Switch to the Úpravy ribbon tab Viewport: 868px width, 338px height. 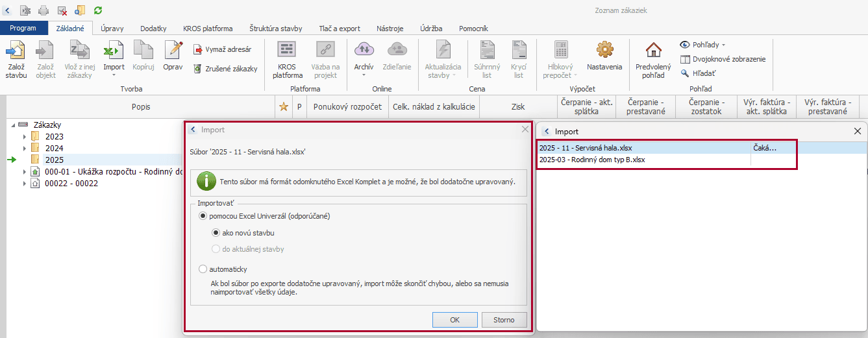pyautogui.click(x=112, y=29)
